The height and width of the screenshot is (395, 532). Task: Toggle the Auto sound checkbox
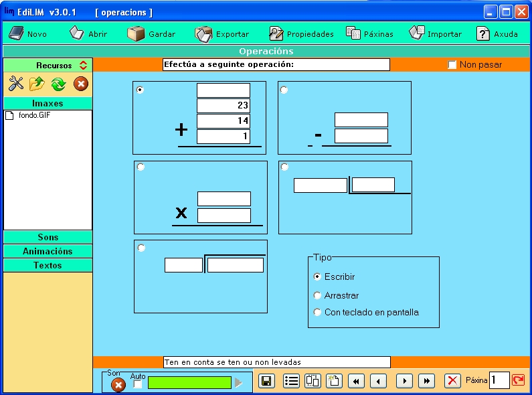[138, 385]
